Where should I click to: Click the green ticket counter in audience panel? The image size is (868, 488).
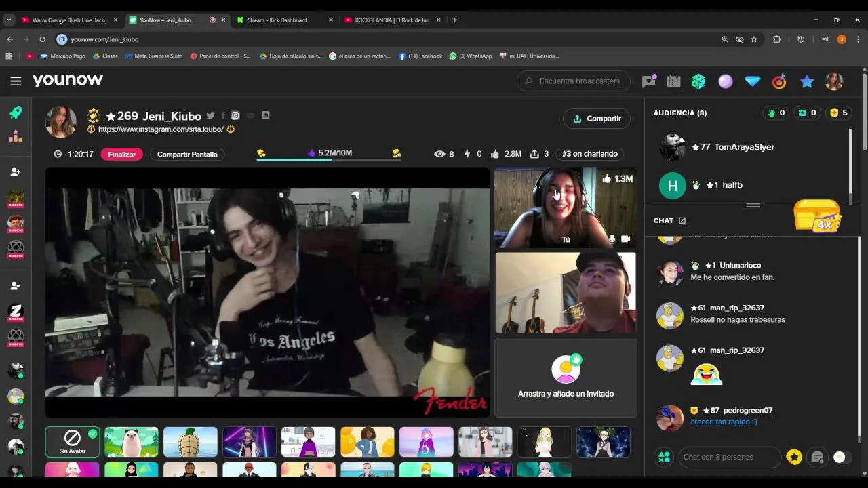[x=807, y=113]
